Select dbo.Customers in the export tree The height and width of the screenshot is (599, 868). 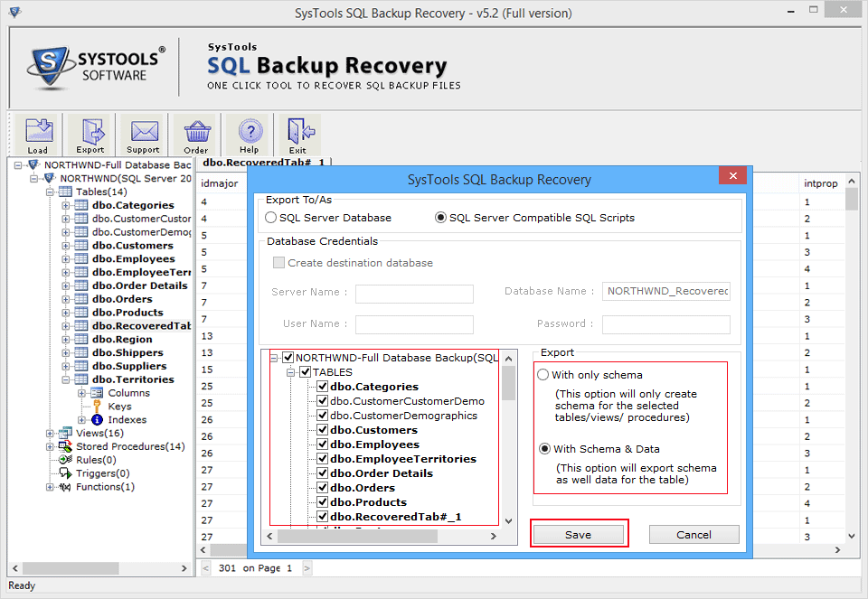(373, 430)
